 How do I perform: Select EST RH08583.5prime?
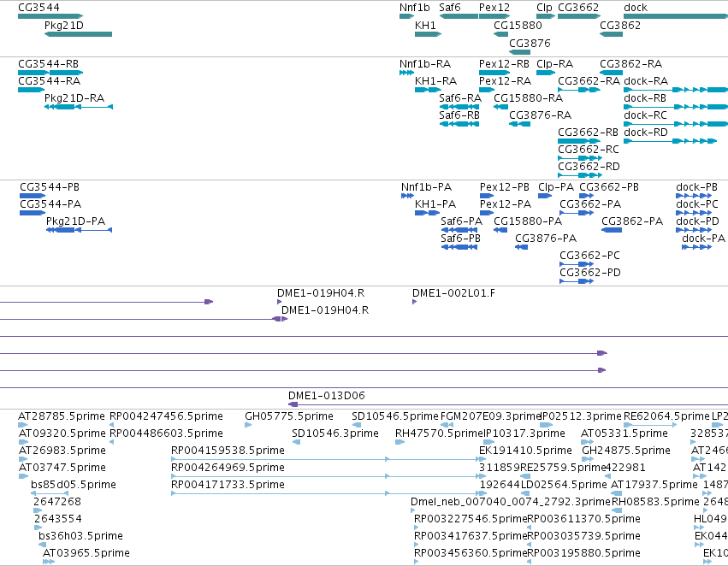[617, 510]
